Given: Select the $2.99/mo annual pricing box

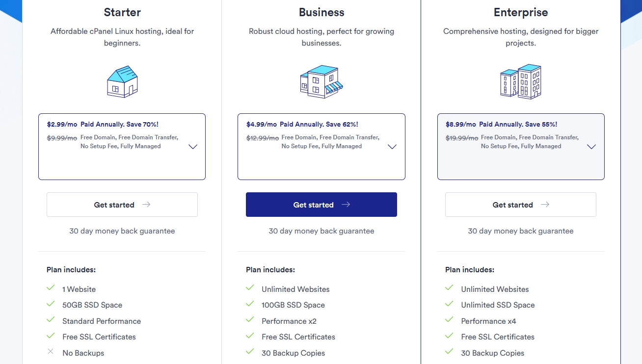Looking at the screenshot, I should [122, 147].
